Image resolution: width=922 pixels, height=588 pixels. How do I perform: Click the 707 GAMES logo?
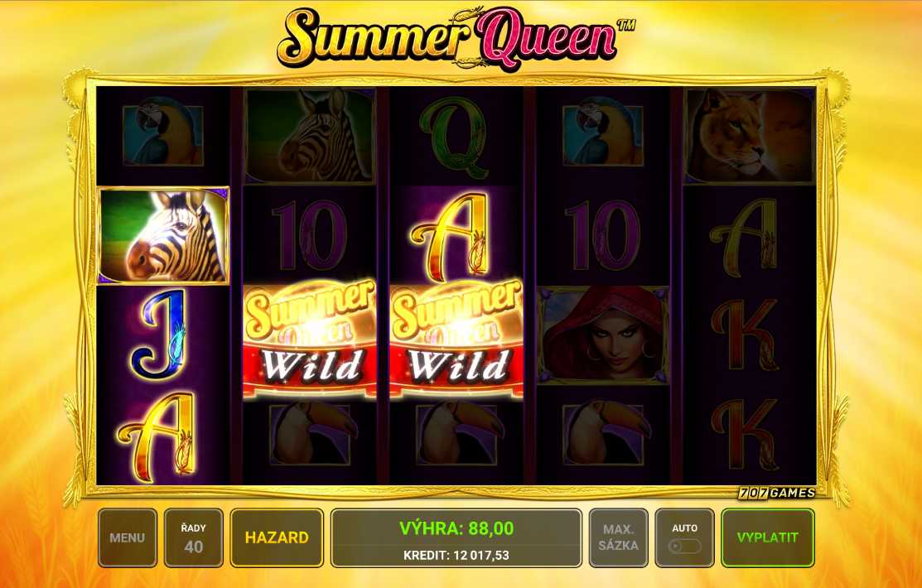(x=777, y=493)
